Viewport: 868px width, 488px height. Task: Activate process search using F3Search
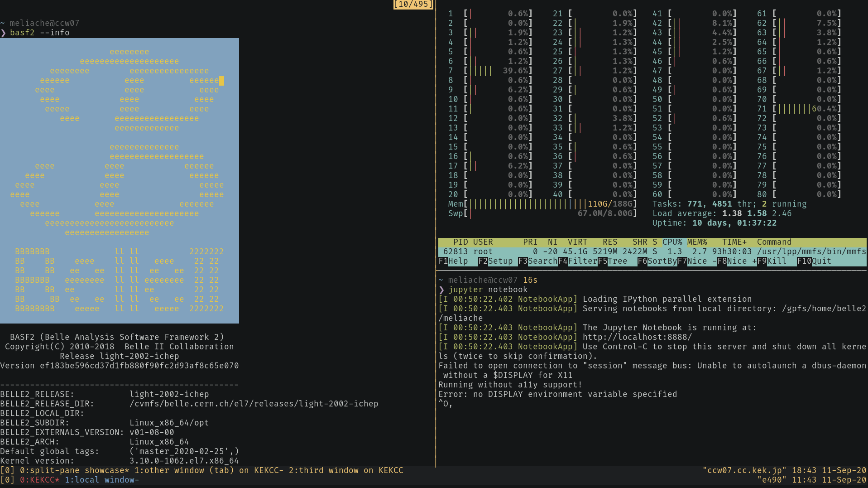click(537, 261)
